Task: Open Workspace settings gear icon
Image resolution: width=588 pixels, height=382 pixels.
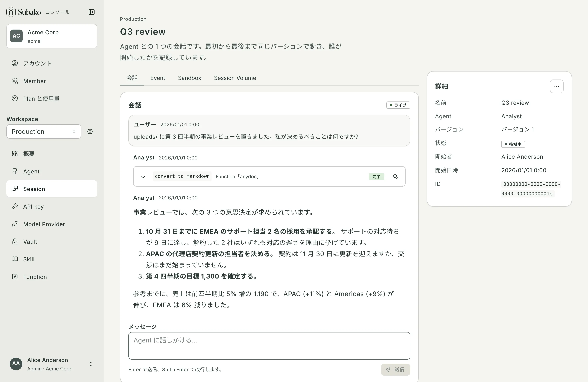Action: click(90, 131)
